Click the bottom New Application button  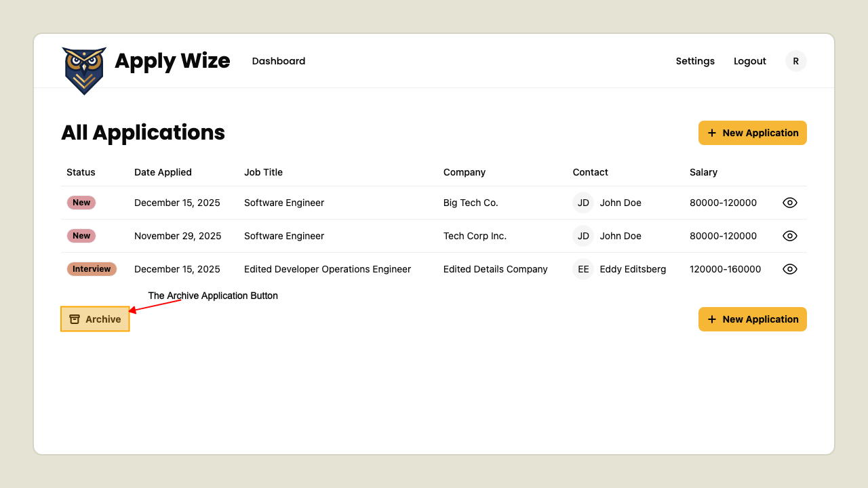click(x=752, y=319)
